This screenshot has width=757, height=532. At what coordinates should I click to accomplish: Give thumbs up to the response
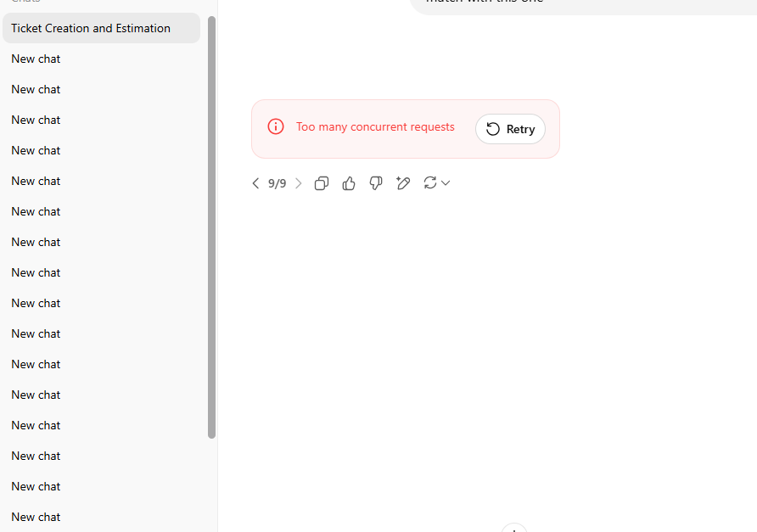click(349, 183)
